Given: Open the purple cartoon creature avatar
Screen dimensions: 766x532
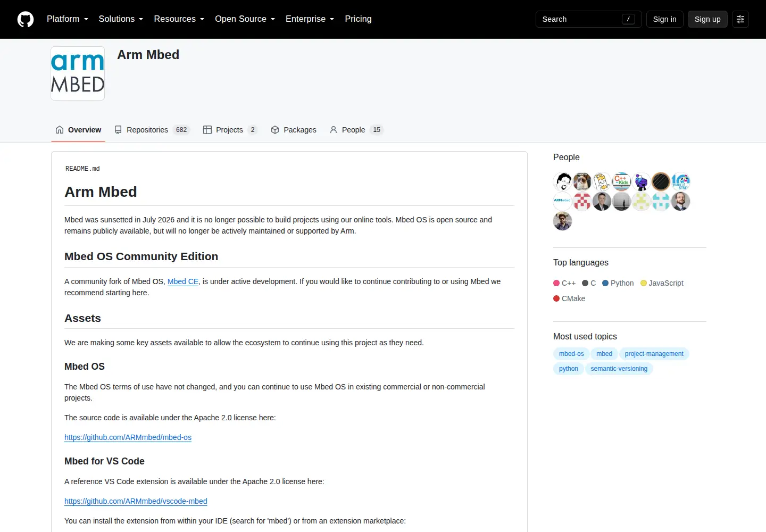Looking at the screenshot, I should point(641,181).
